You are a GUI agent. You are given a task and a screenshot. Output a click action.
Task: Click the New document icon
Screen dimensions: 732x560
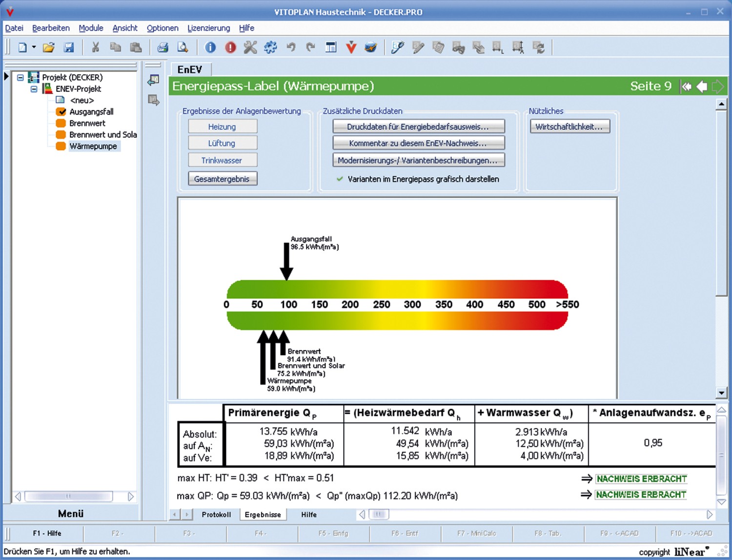click(22, 47)
